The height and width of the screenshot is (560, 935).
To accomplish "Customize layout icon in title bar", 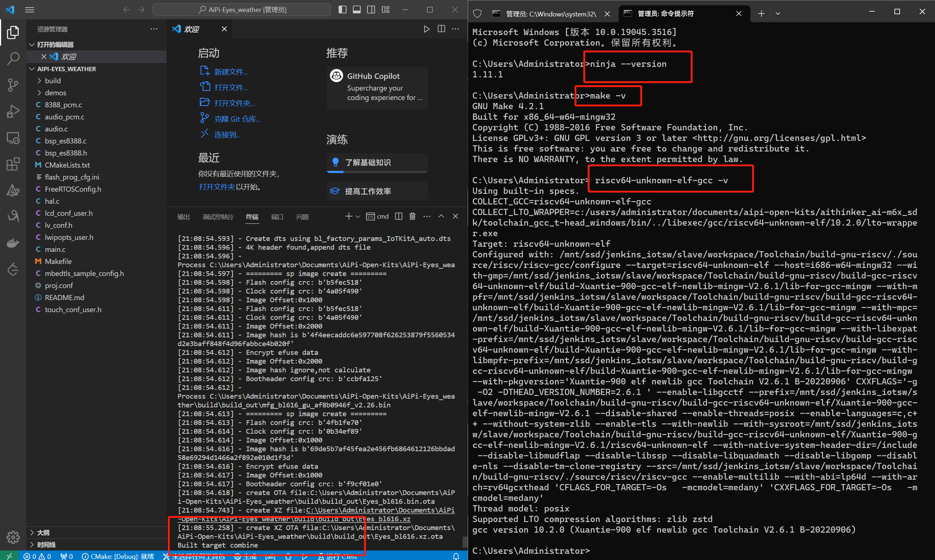I will [385, 9].
